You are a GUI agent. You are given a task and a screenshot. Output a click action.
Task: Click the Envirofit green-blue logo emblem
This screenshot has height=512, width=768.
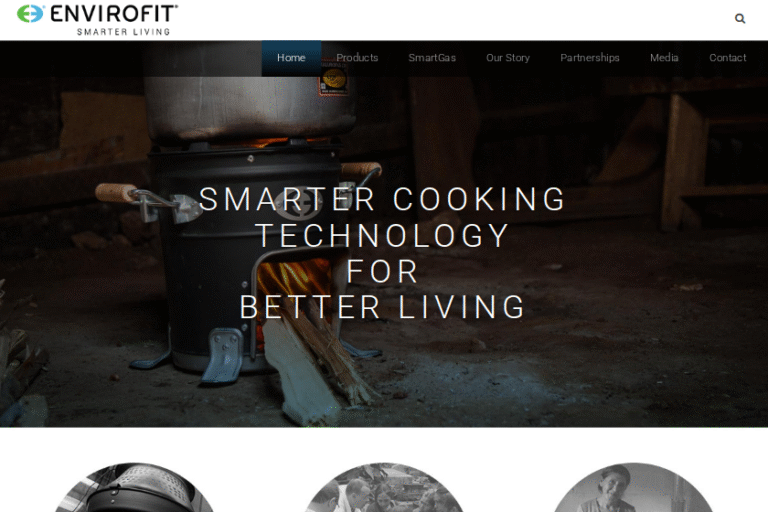(x=30, y=13)
